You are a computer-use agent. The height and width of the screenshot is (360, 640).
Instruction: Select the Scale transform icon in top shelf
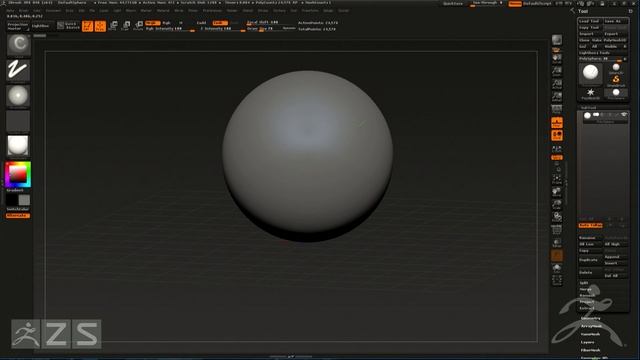click(x=126, y=26)
